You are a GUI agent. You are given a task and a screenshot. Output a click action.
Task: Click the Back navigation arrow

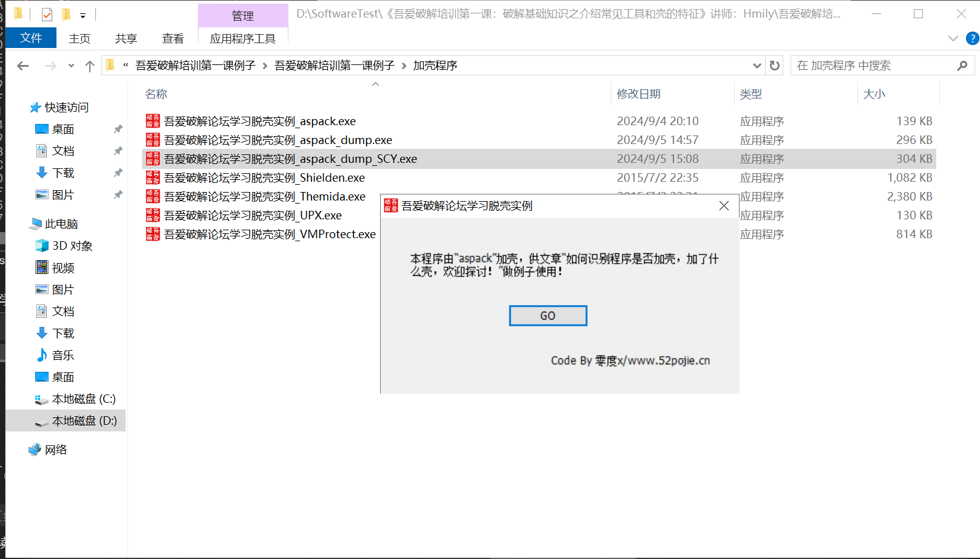[x=23, y=66]
